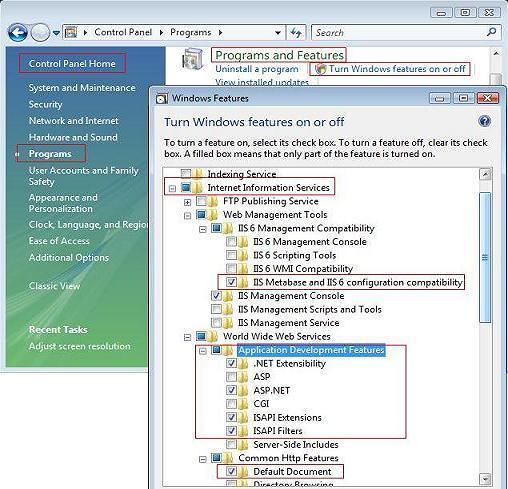Uncheck IIS Metabase and IIS 6 configuration compatibility
508x489 pixels.
coord(231,282)
